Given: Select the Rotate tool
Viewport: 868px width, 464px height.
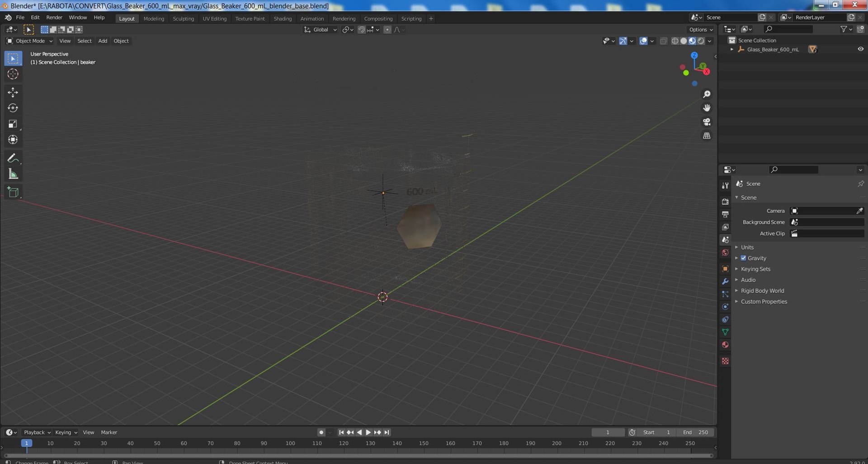Looking at the screenshot, I should [x=13, y=108].
